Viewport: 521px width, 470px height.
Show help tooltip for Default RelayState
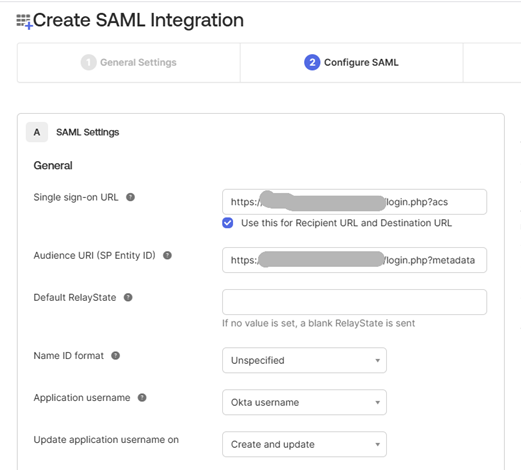tap(128, 297)
